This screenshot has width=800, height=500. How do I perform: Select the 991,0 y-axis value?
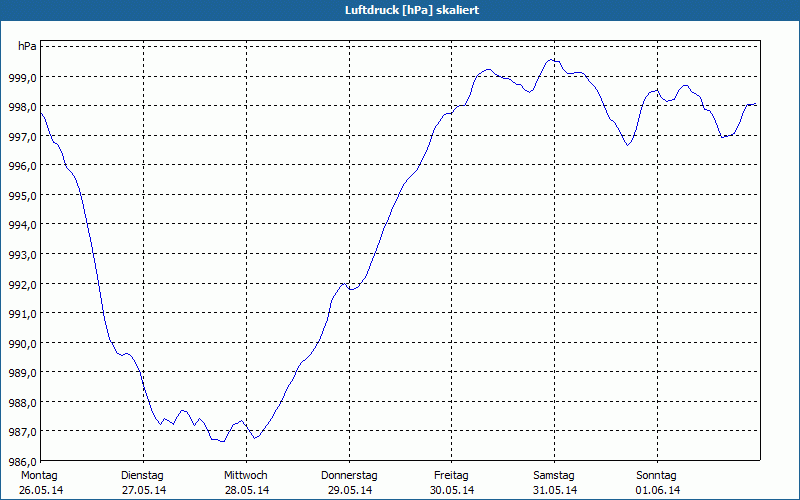(23, 314)
